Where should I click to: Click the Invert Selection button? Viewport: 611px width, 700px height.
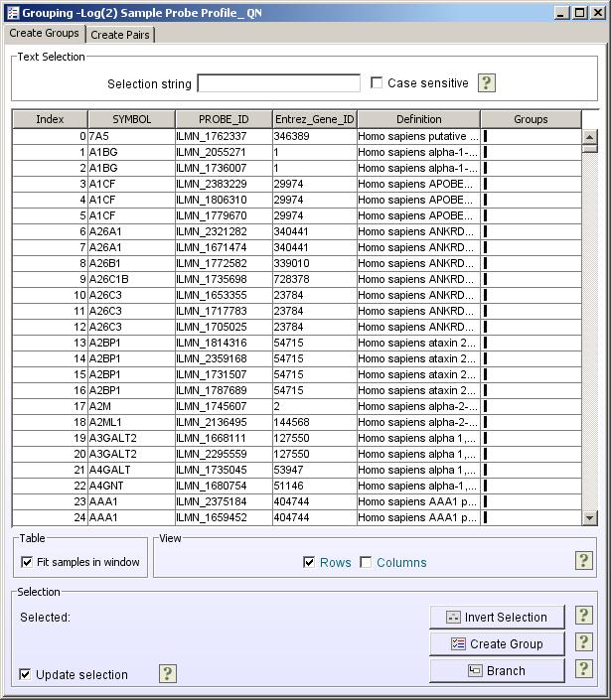(x=497, y=617)
